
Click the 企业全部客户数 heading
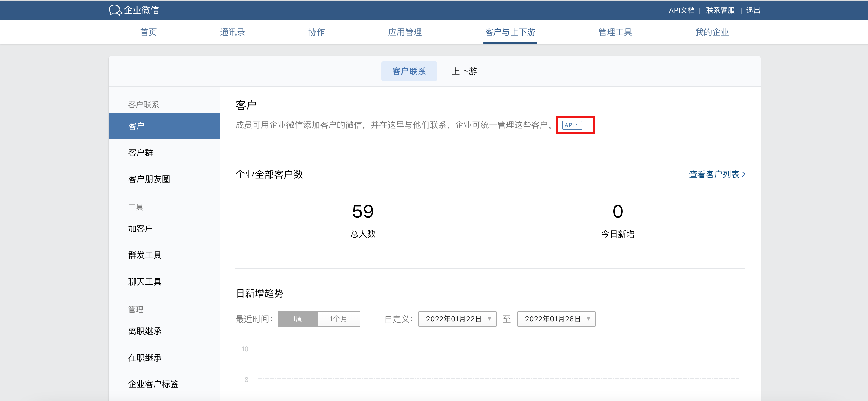click(269, 174)
